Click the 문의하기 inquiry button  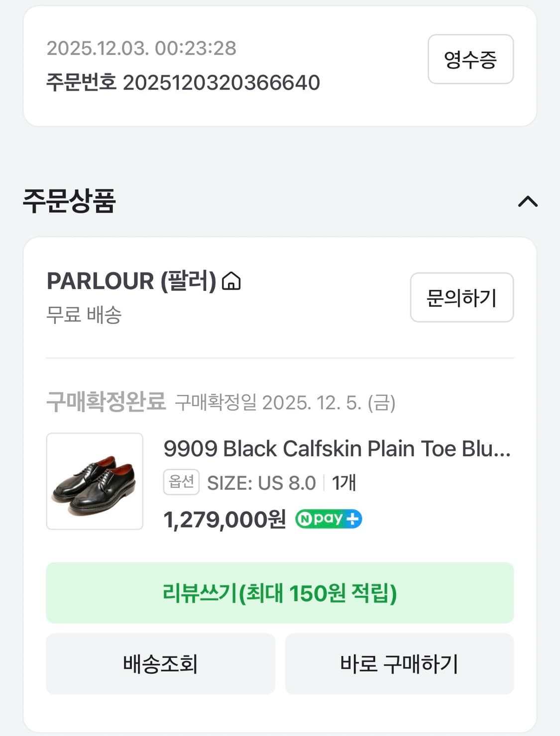461,298
